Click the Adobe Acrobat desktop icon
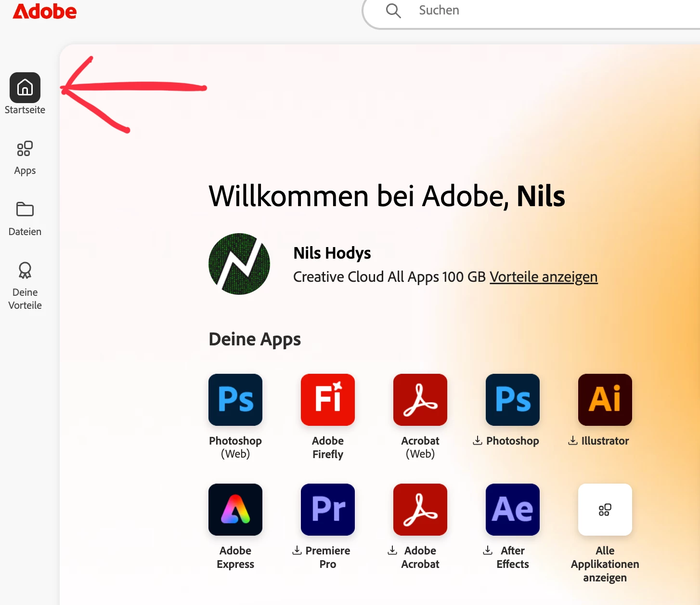The image size is (700, 605). (x=420, y=510)
